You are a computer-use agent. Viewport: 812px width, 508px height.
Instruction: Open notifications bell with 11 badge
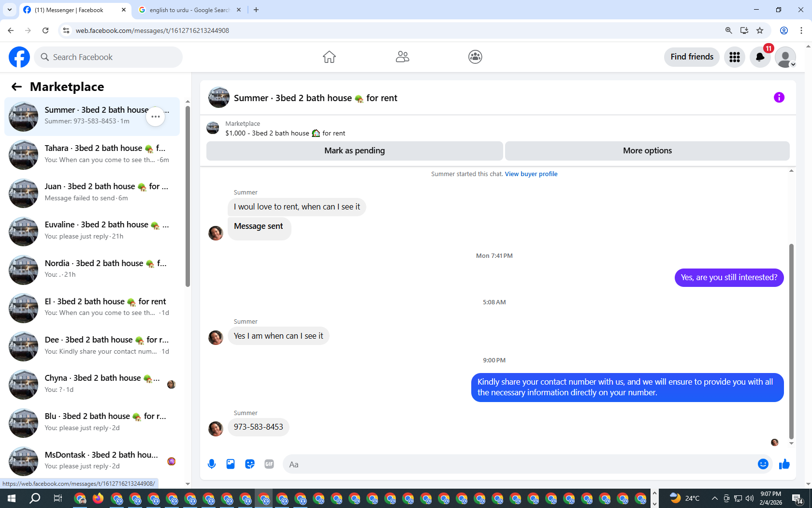point(760,57)
